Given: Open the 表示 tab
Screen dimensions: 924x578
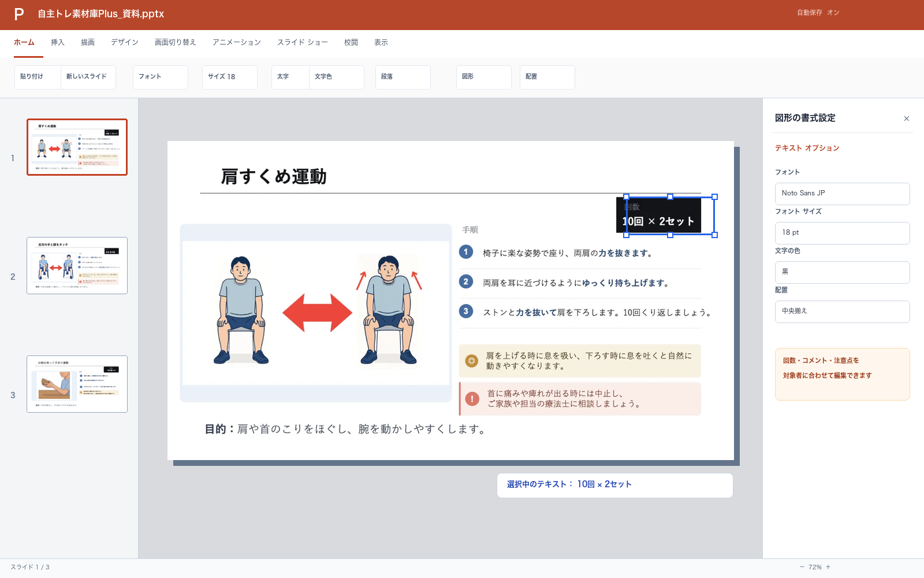Looking at the screenshot, I should pyautogui.click(x=381, y=42).
